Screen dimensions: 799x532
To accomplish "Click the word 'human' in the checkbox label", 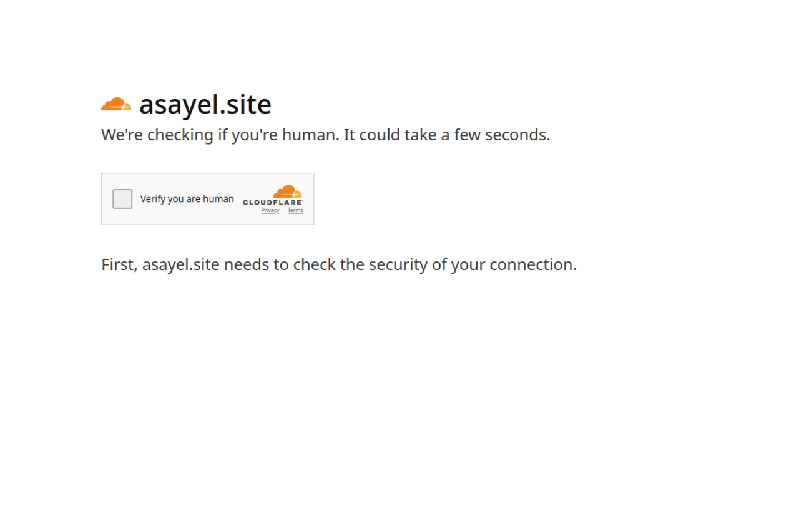I will tap(218, 199).
